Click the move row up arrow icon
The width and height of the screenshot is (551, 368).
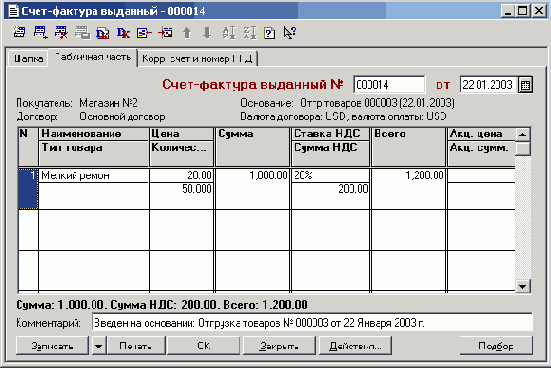pyautogui.click(x=187, y=33)
